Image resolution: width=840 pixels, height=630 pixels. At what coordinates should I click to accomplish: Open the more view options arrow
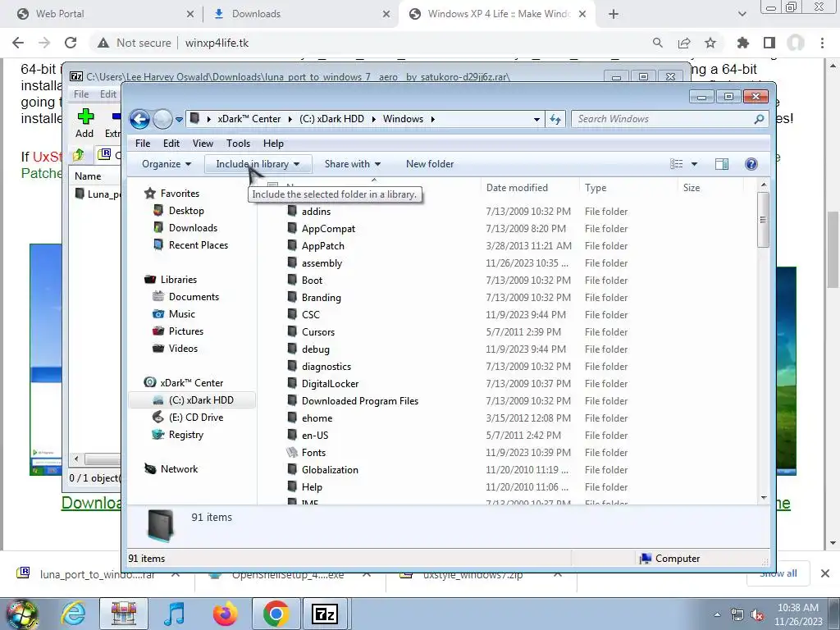tap(694, 164)
